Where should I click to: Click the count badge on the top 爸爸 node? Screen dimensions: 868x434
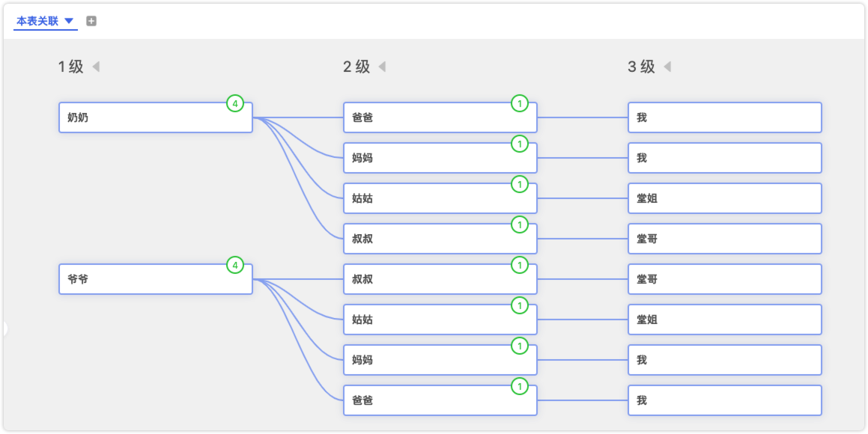coord(519,103)
